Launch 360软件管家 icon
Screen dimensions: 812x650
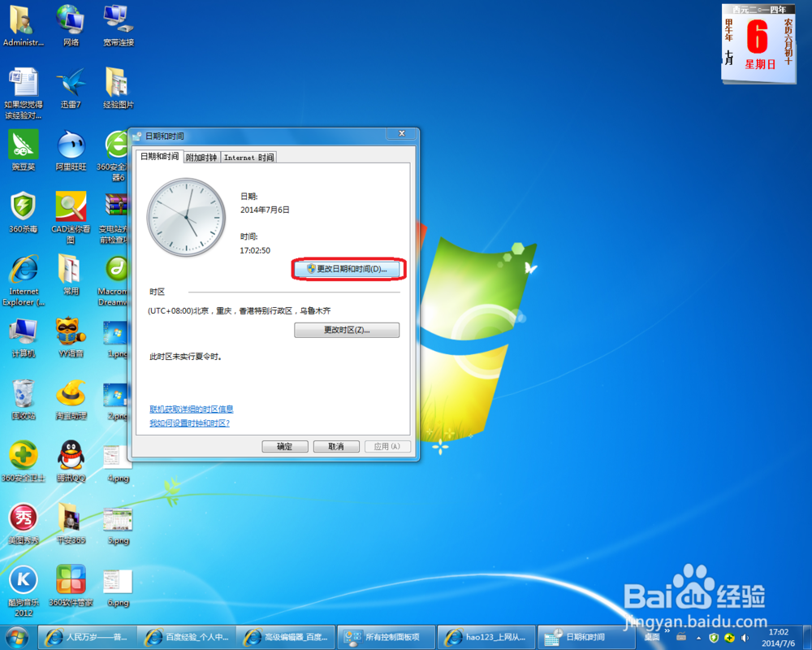coord(71,586)
